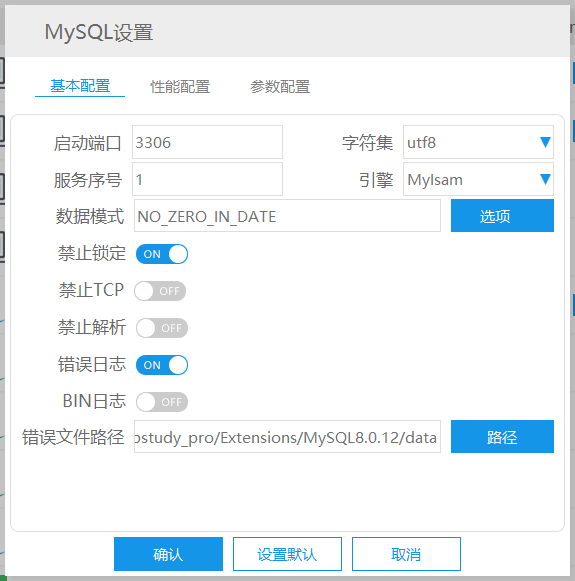
Task: Open the 字符集 utf8 dropdown
Action: pyautogui.click(x=478, y=142)
